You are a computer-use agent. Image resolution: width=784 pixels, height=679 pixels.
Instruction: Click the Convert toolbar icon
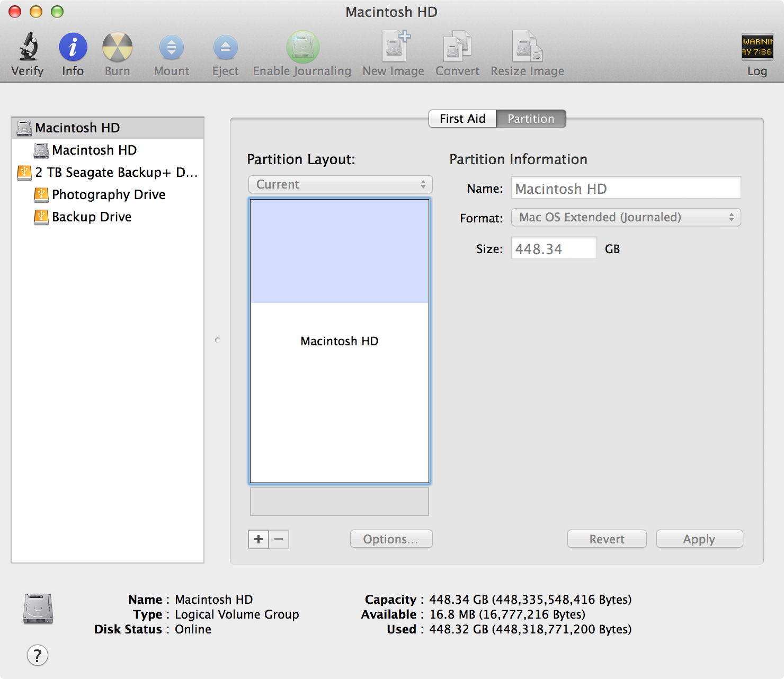coord(457,47)
